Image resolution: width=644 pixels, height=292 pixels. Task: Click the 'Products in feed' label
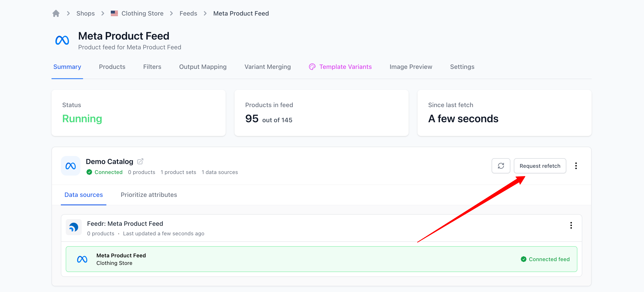click(x=269, y=105)
